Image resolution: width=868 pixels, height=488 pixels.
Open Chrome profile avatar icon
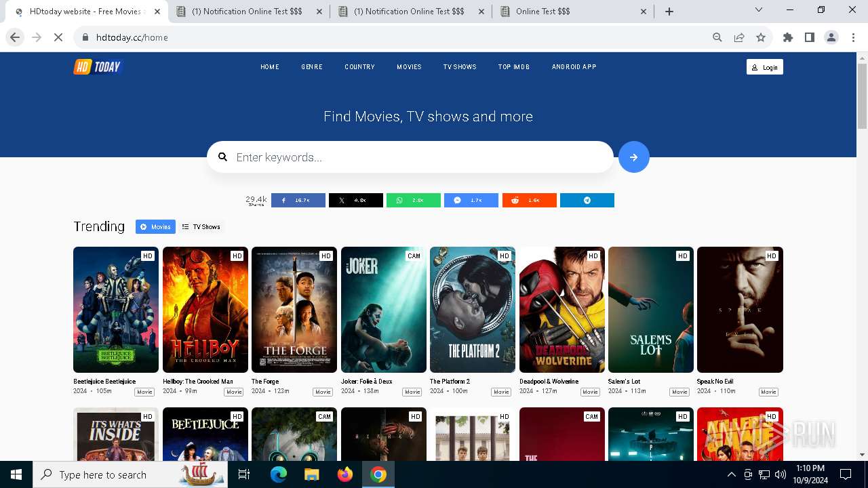coord(831,37)
